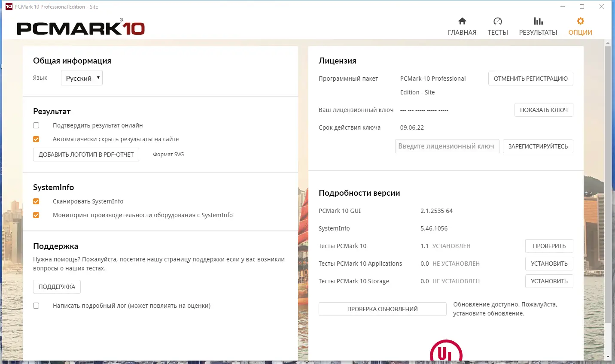
Task: Click the "Поддержка" section heading
Action: (x=56, y=246)
